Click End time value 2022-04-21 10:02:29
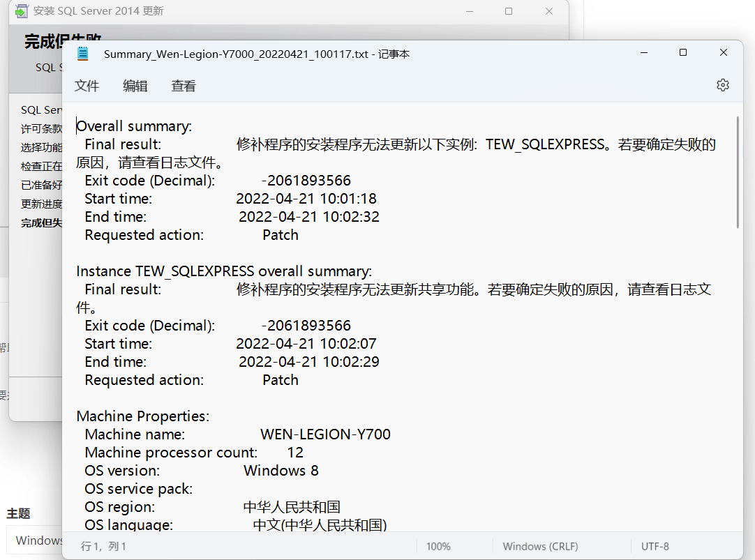Screen dimensions: 755x560 click(309, 362)
